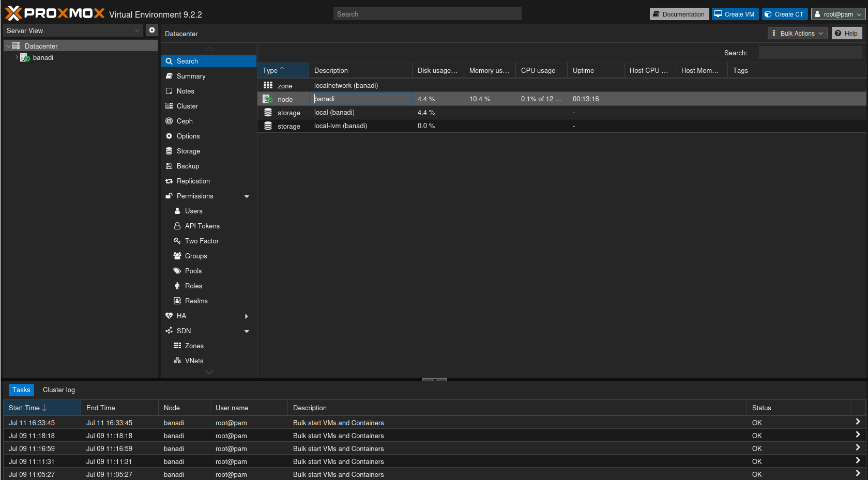
Task: Click the VNets icon
Action: coord(177,361)
